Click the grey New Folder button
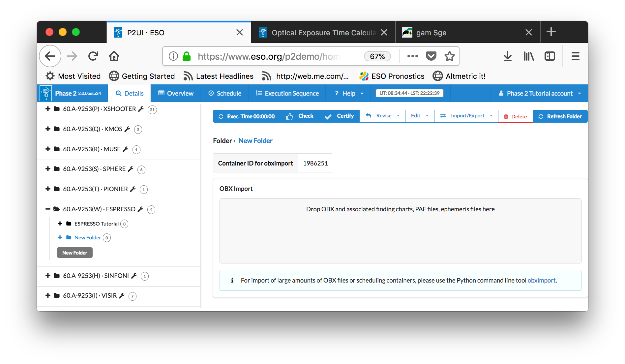Screen dimensions: 625x364 tap(74, 253)
